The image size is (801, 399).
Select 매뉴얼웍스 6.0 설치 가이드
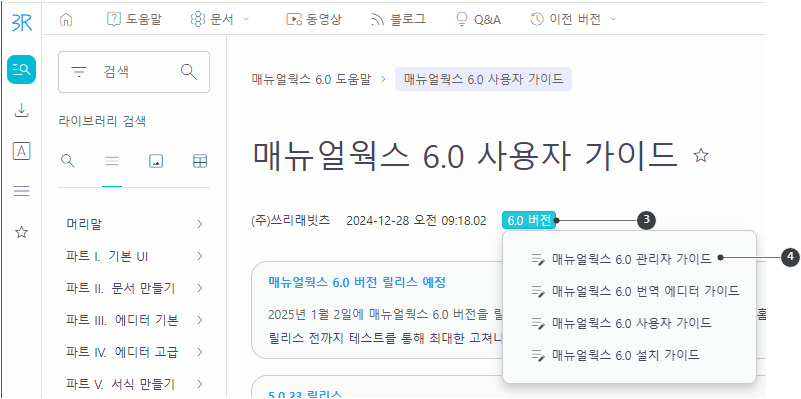615,355
